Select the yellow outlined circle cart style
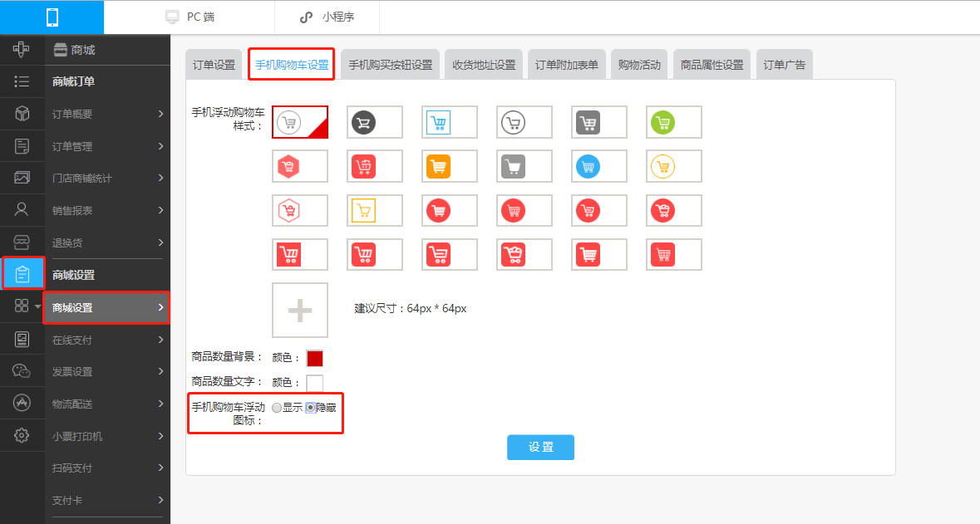Screen dimensions: 980x524 [674, 166]
